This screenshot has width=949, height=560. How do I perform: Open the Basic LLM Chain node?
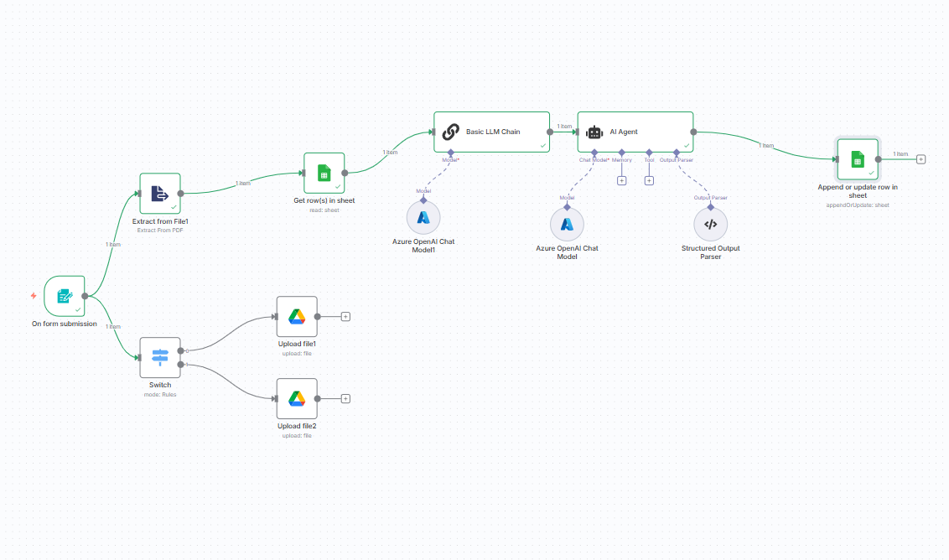click(x=491, y=132)
